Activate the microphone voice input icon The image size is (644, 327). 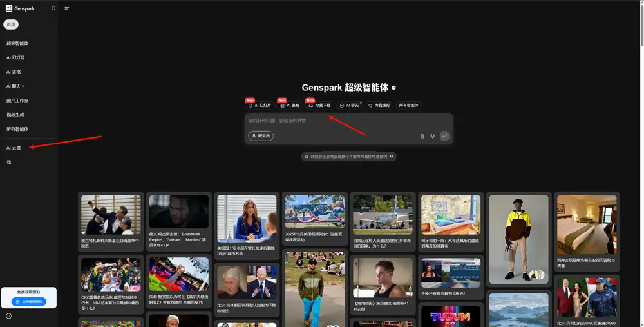tap(433, 136)
